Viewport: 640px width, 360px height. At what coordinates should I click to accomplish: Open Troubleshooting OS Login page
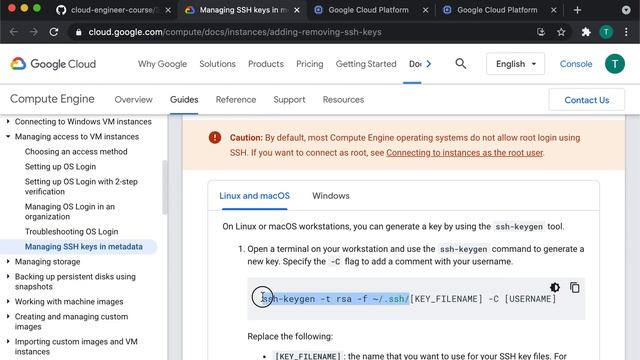click(71, 232)
